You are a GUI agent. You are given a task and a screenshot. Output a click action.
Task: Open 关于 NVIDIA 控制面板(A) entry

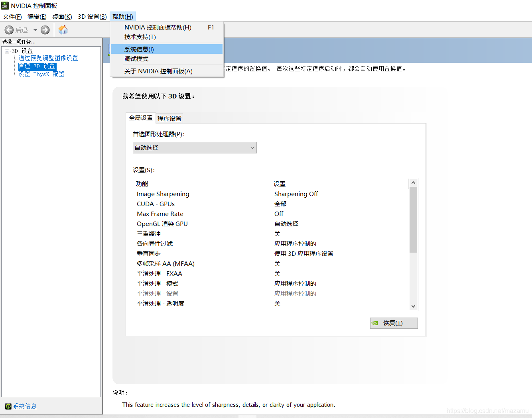[167, 71]
